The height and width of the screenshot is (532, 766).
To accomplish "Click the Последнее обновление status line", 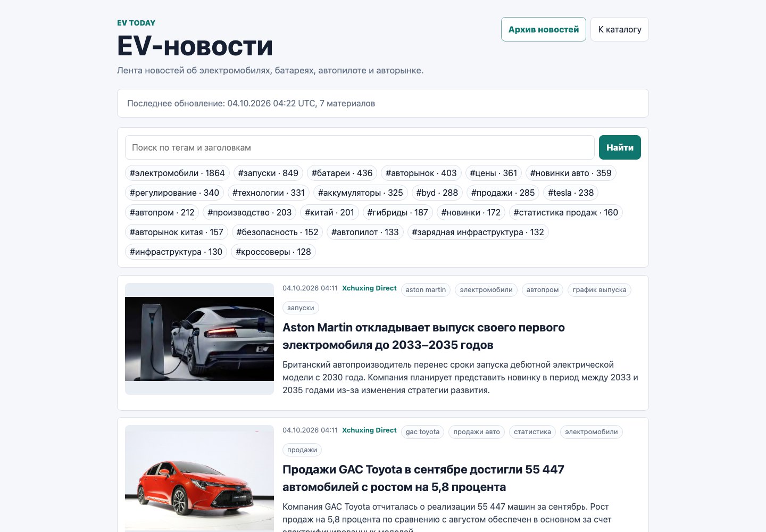I will (x=383, y=103).
